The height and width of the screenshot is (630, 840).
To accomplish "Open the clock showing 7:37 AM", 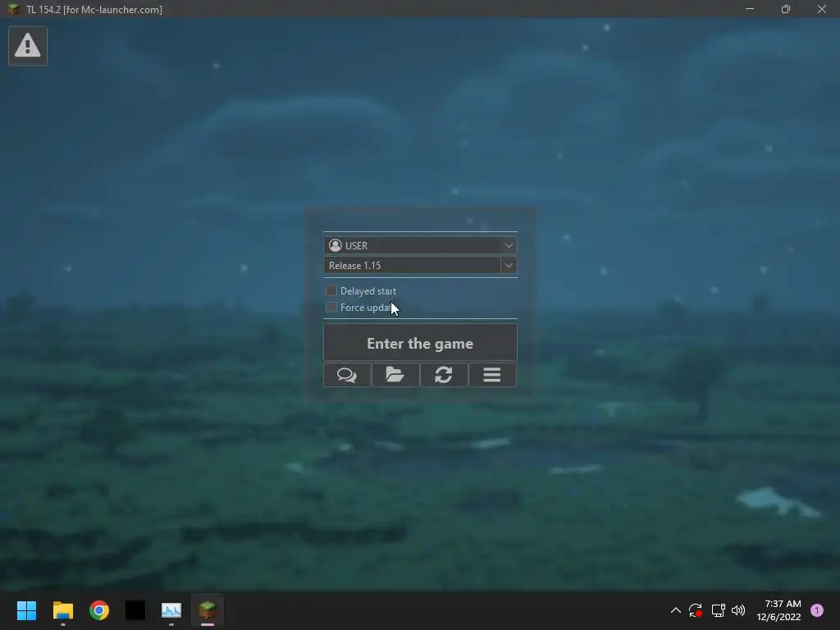I will [779, 610].
